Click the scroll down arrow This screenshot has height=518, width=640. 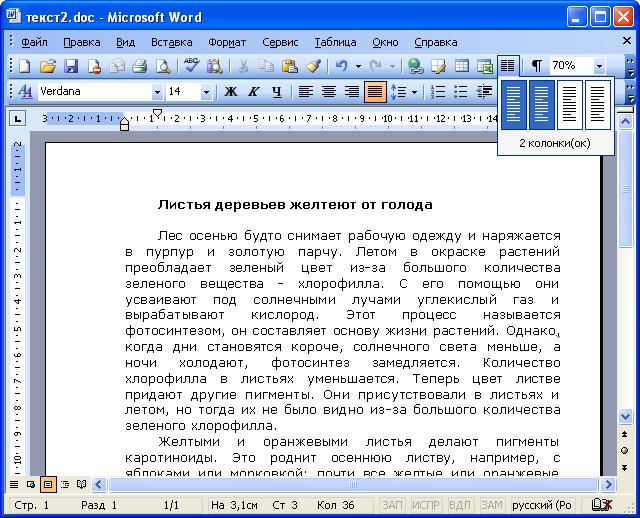(625, 416)
